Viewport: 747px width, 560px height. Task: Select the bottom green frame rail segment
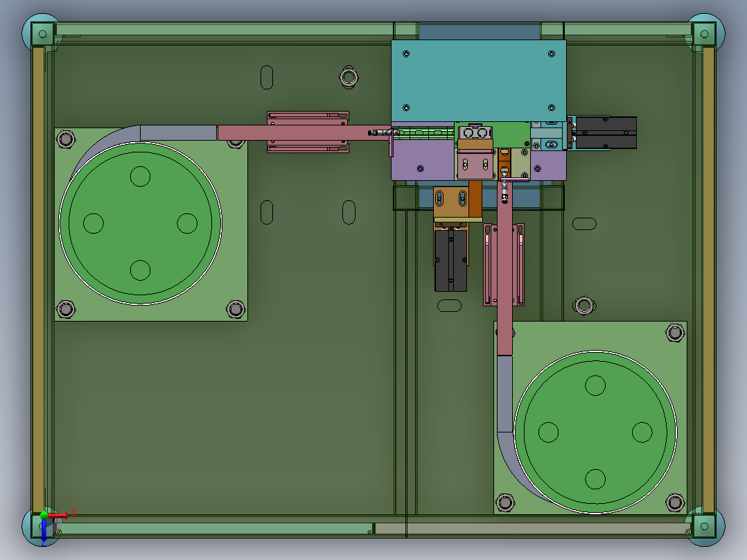(x=214, y=529)
